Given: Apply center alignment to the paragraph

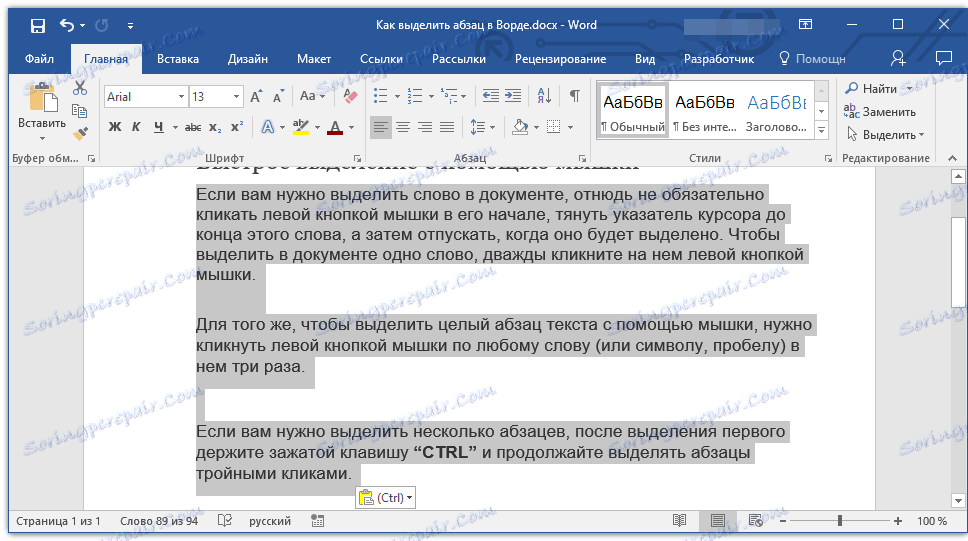Looking at the screenshot, I should 403,127.
